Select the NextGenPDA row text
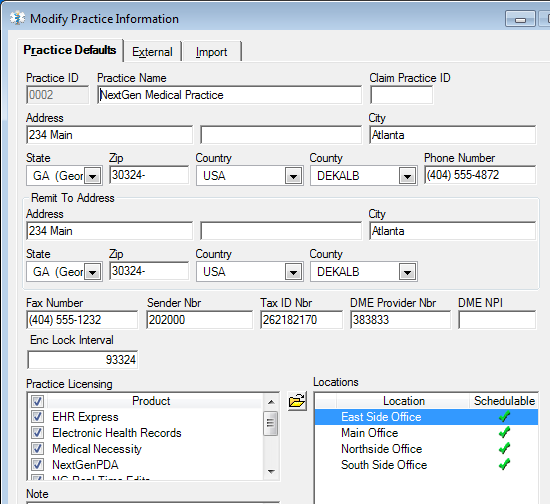Viewport: 550px width, 504px height. 85,465
